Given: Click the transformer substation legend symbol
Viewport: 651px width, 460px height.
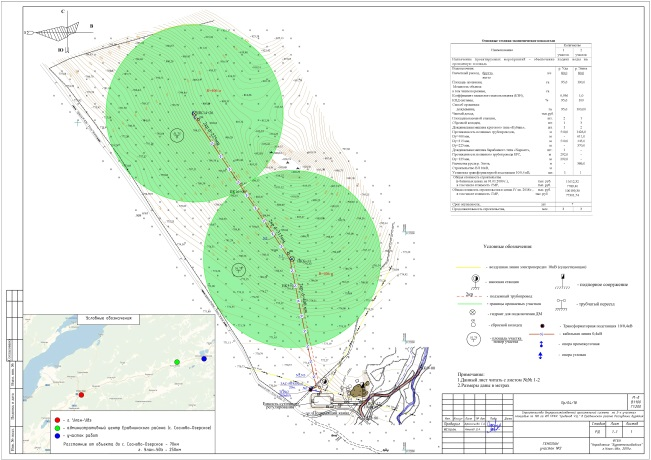Looking at the screenshot, I should coord(543,326).
